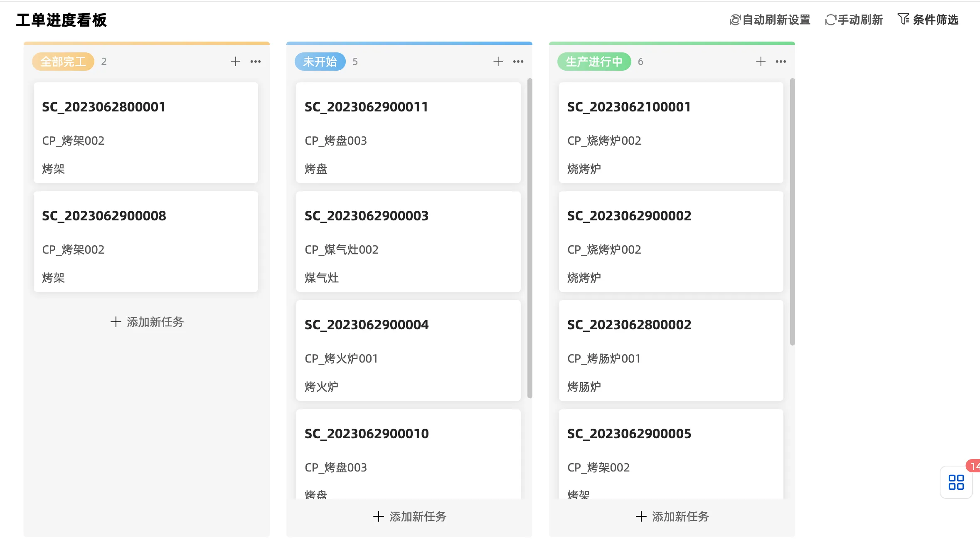980x548 pixels.
Task: Open work order card SC_2023062900003
Action: (408, 241)
